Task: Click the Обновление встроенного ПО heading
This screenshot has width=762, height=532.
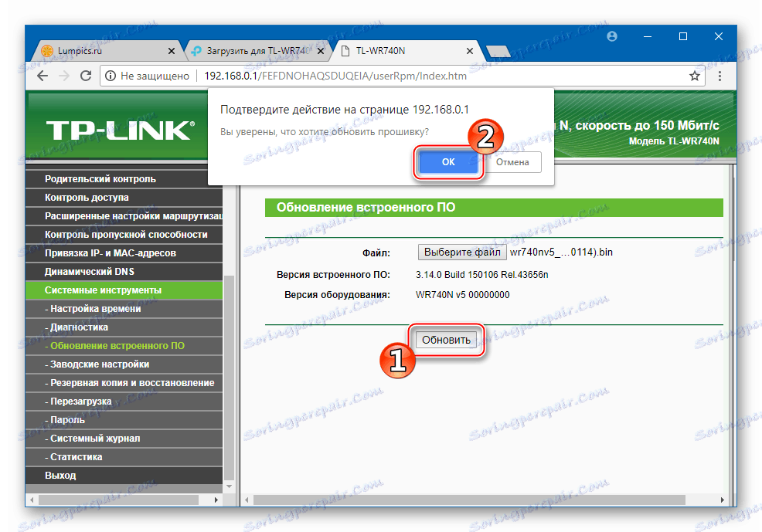Action: click(366, 207)
